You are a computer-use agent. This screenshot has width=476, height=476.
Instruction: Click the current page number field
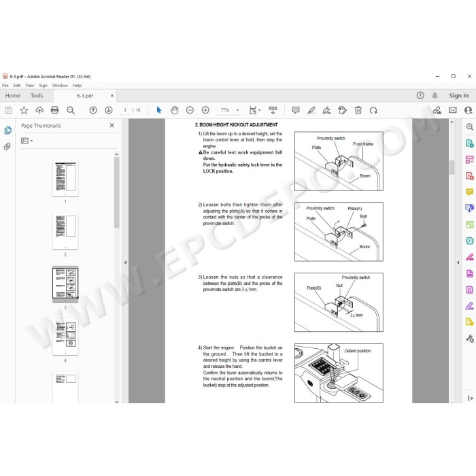click(124, 110)
